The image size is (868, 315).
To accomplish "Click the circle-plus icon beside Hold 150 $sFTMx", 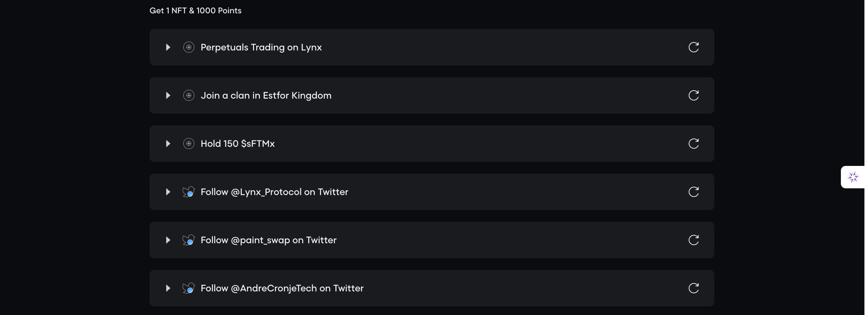I will click(189, 144).
